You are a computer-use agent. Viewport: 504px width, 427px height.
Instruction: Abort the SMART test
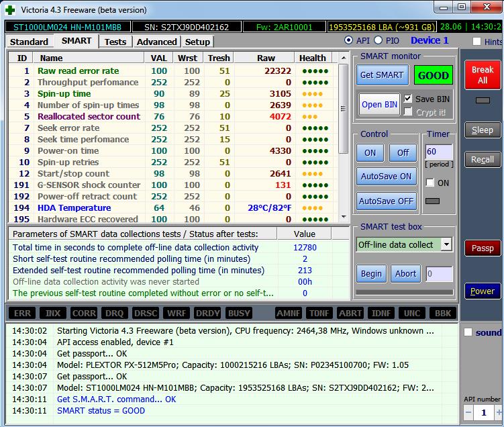coord(405,274)
